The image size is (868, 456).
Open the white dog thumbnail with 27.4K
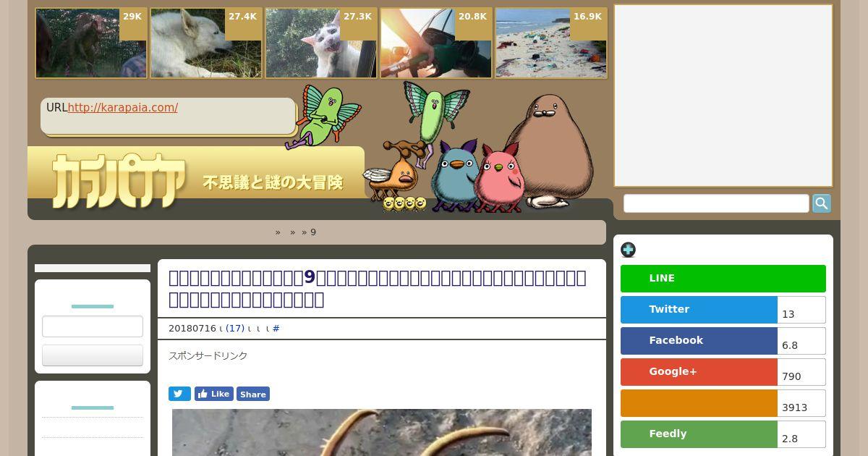point(206,43)
